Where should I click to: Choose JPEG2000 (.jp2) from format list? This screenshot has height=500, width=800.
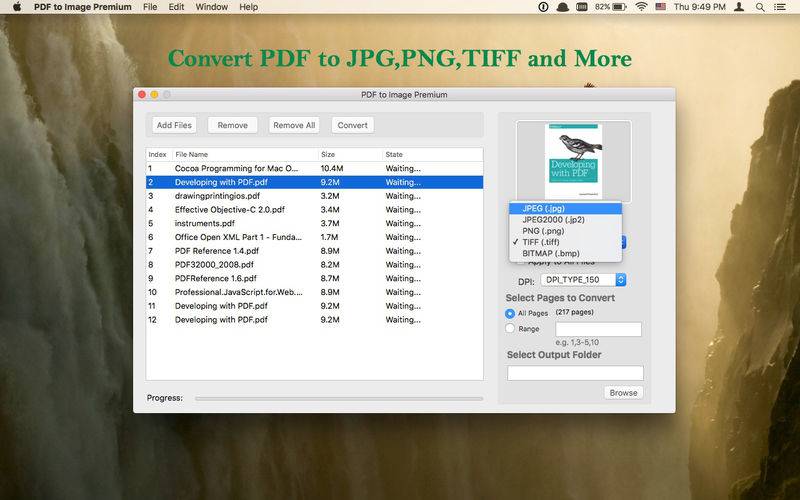[x=565, y=219]
